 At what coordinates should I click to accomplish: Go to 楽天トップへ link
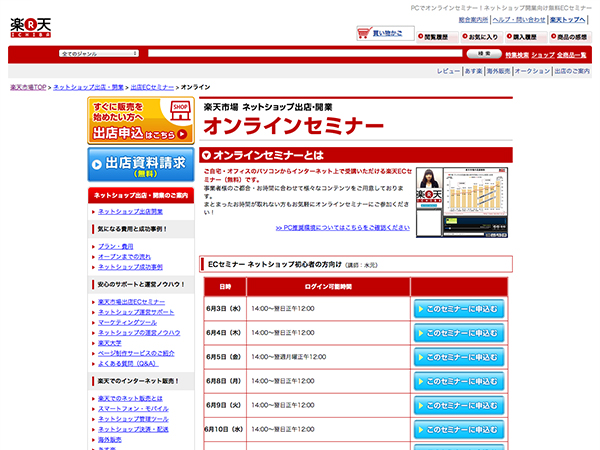tap(567, 20)
